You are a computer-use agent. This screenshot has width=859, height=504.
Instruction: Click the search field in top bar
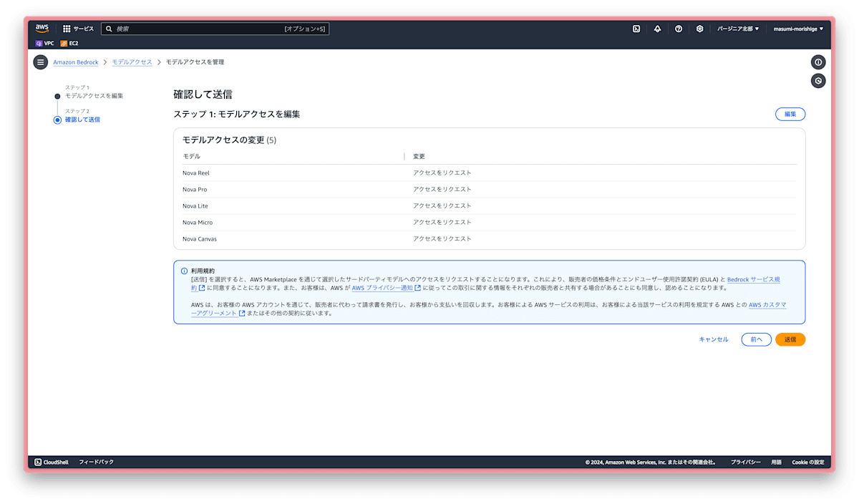(215, 29)
